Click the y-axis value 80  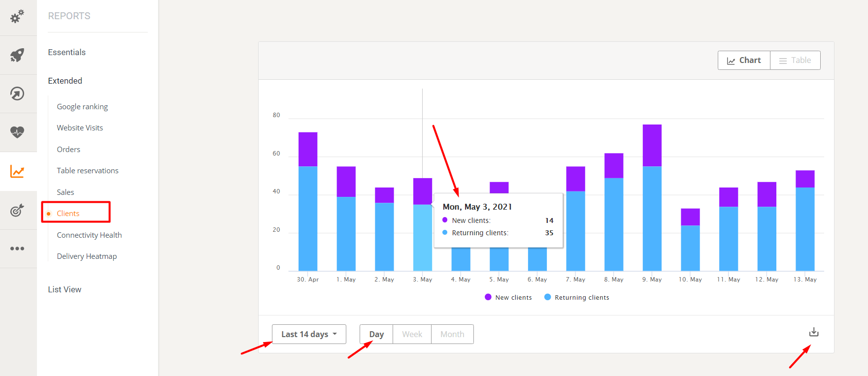pos(276,115)
